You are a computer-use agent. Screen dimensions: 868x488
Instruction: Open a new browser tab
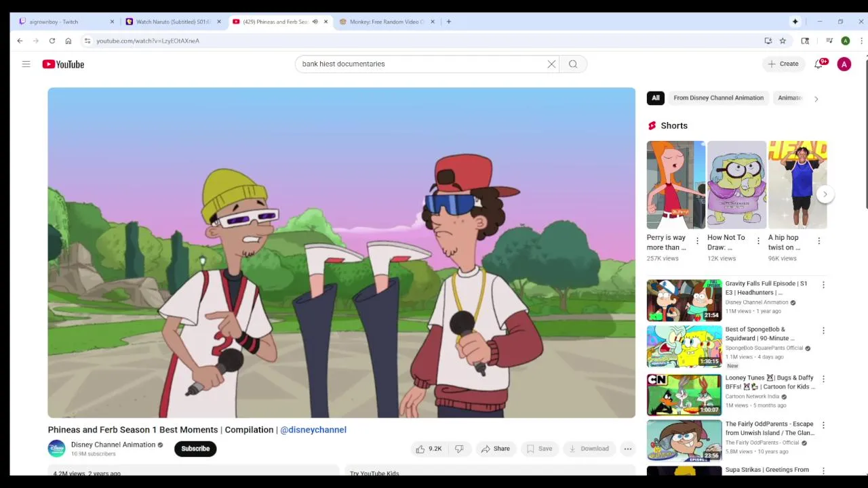click(x=448, y=22)
